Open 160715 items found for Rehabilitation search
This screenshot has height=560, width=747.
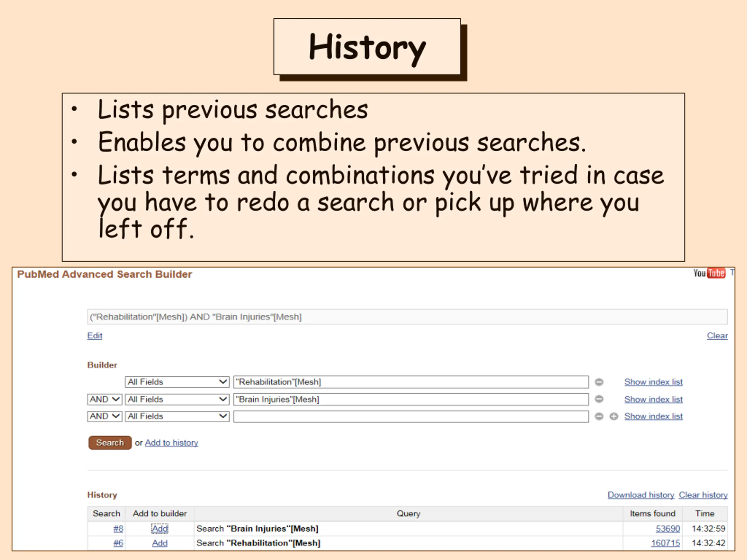click(665, 543)
